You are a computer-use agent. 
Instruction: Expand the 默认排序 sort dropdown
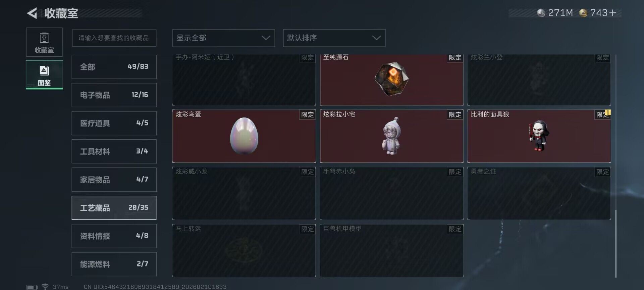(x=334, y=38)
